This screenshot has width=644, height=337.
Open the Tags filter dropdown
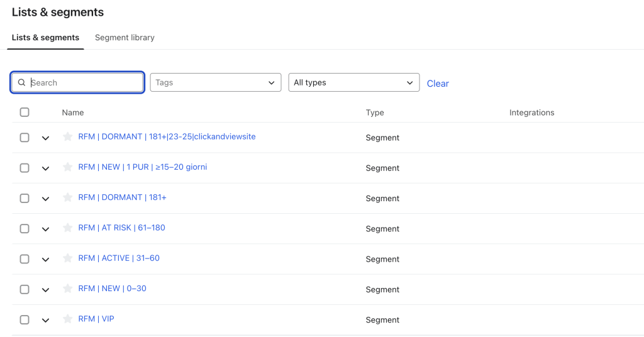pyautogui.click(x=216, y=82)
